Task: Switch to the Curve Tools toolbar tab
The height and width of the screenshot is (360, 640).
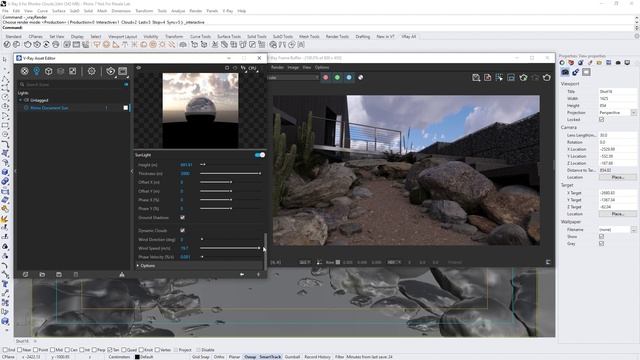Action: (x=200, y=36)
